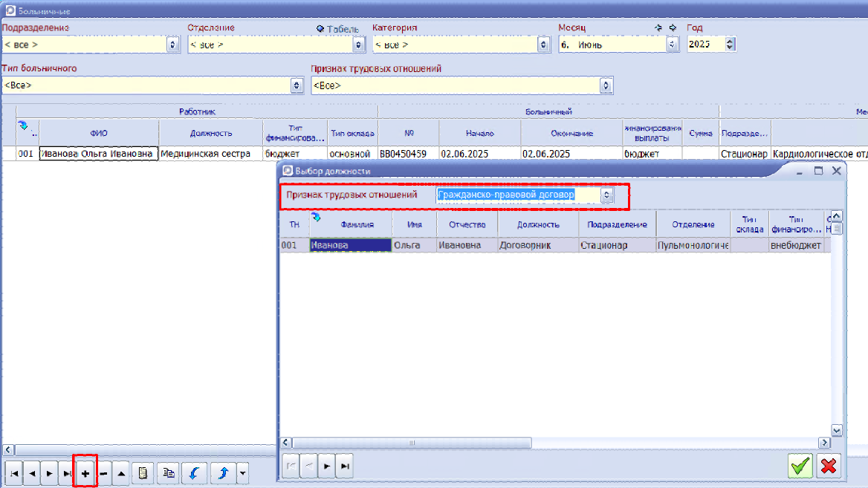Confirm selection with the green checkmark
This screenshot has height=488, width=868.
tap(800, 466)
